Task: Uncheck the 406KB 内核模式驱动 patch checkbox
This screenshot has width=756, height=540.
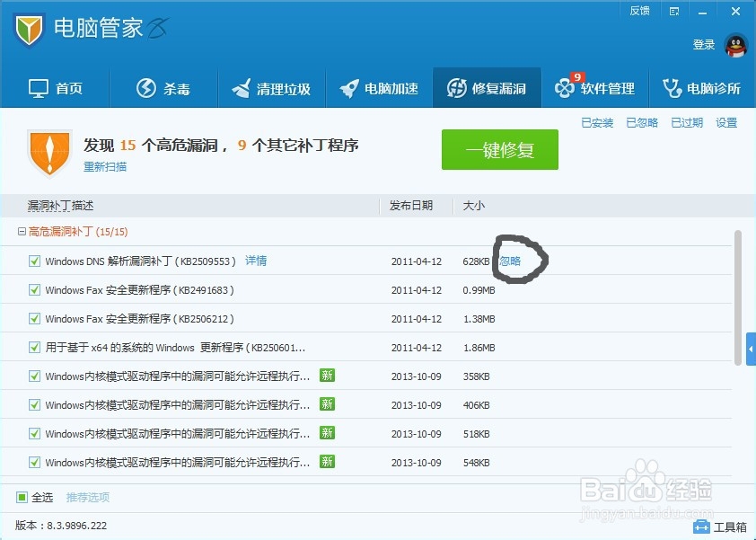Action: [34, 404]
